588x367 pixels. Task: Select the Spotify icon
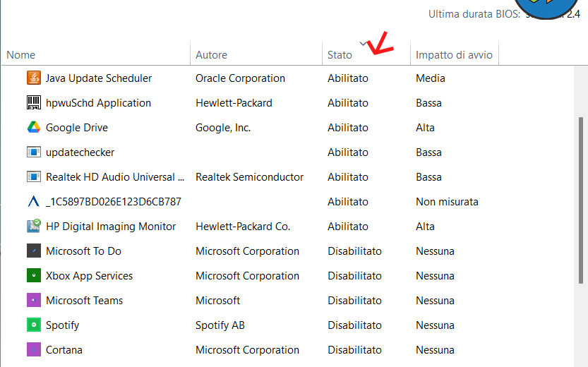point(33,325)
